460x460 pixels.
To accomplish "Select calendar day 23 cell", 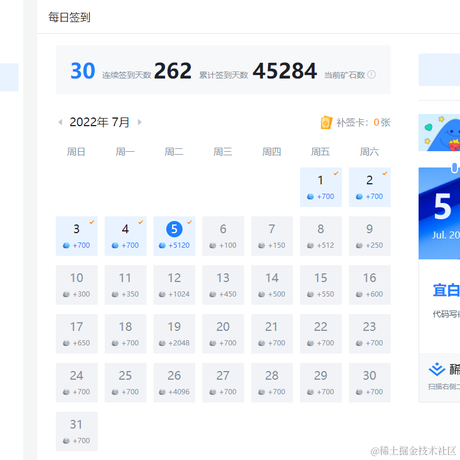I will (x=370, y=334).
